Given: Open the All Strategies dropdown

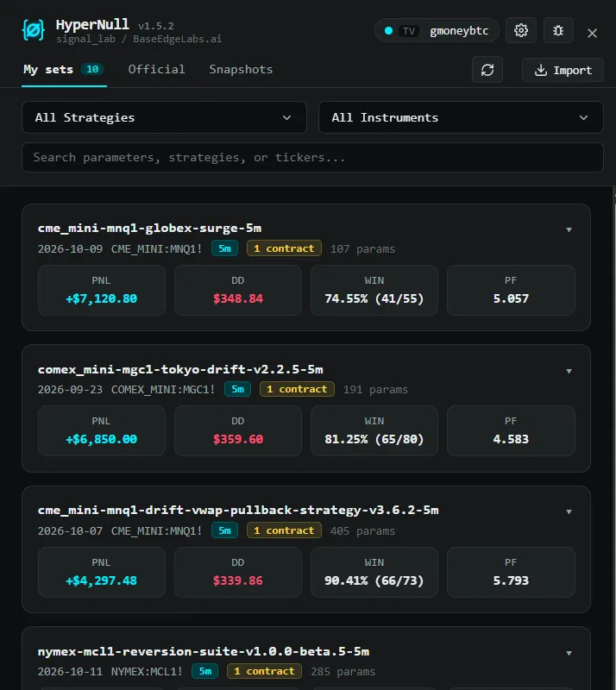Looking at the screenshot, I should tap(164, 117).
